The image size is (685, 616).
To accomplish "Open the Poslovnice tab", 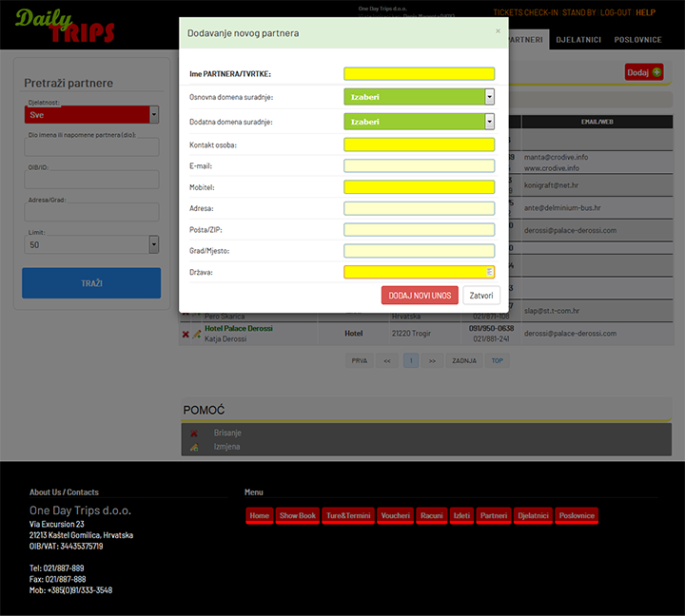I will [636, 40].
